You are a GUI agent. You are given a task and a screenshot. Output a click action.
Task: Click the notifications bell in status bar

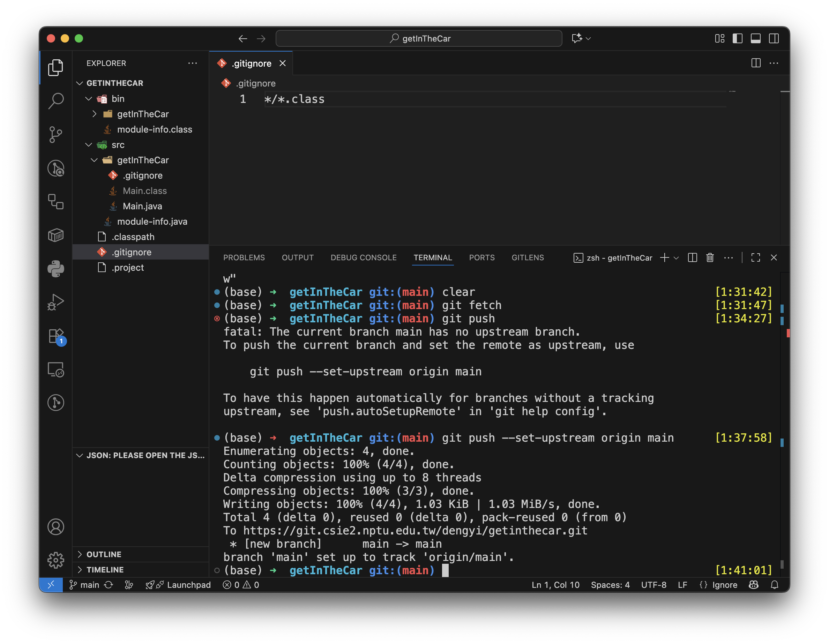click(774, 585)
